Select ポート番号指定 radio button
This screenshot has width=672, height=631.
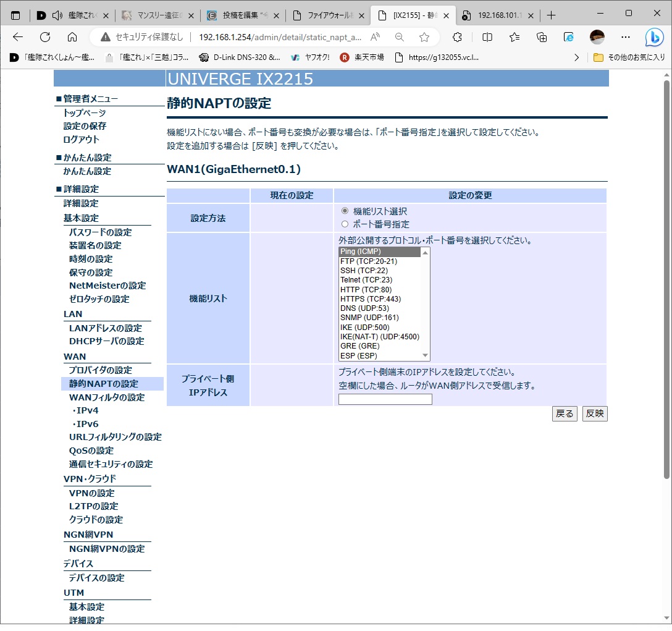(x=345, y=224)
